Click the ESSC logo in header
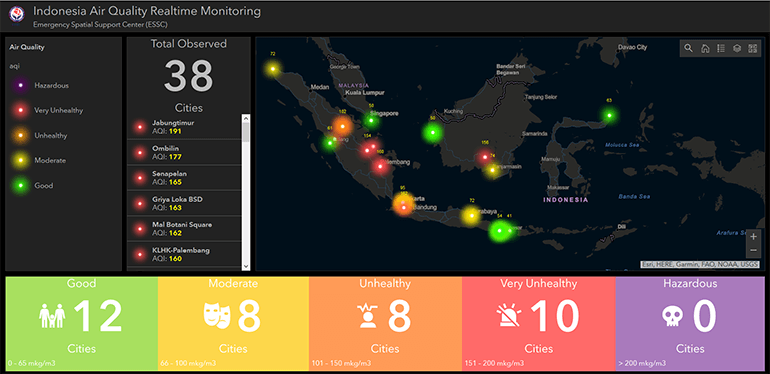770x374 pixels. (x=17, y=14)
